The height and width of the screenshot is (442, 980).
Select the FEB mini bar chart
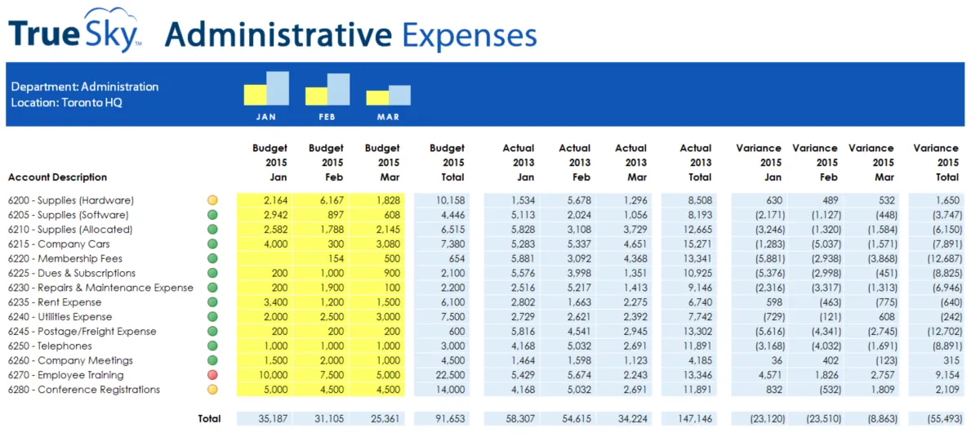pyautogui.click(x=327, y=89)
